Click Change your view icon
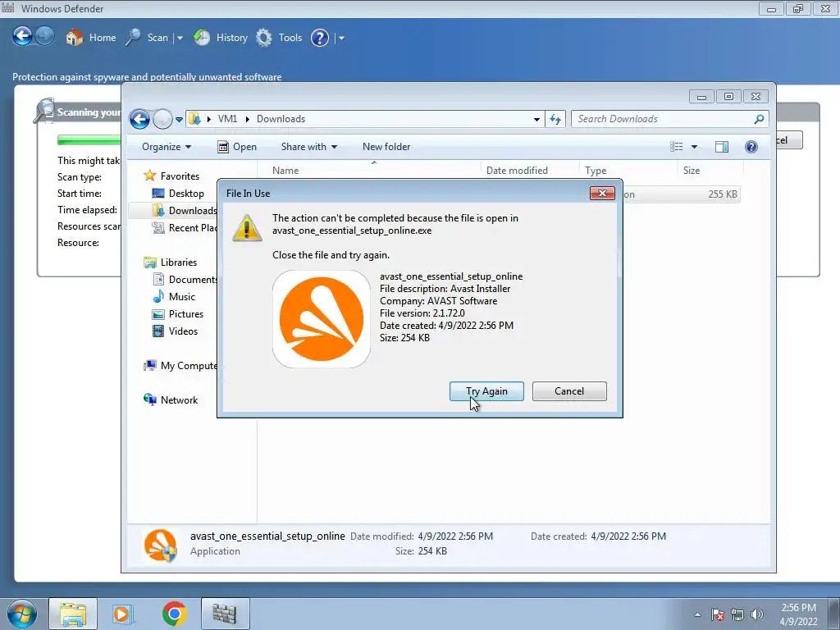The height and width of the screenshot is (630, 840). (x=677, y=147)
